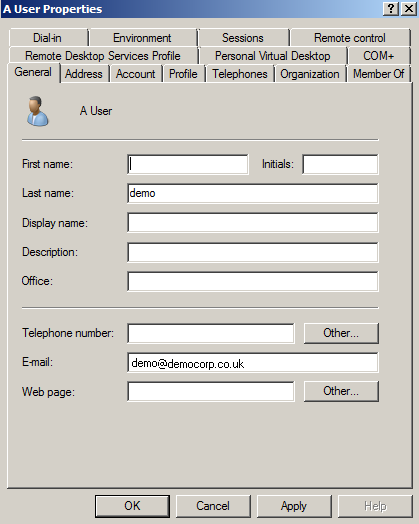Screen dimensions: 419x524
Task: Click the user avatar icon
Action: tap(37, 111)
